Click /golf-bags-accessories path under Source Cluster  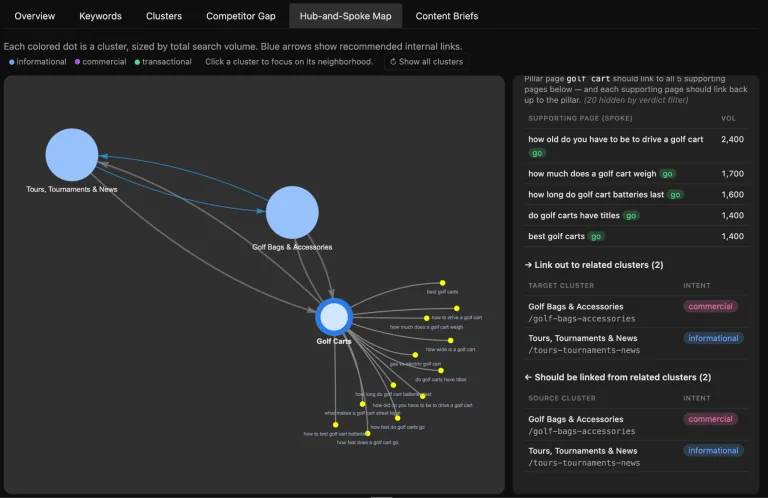point(581,431)
